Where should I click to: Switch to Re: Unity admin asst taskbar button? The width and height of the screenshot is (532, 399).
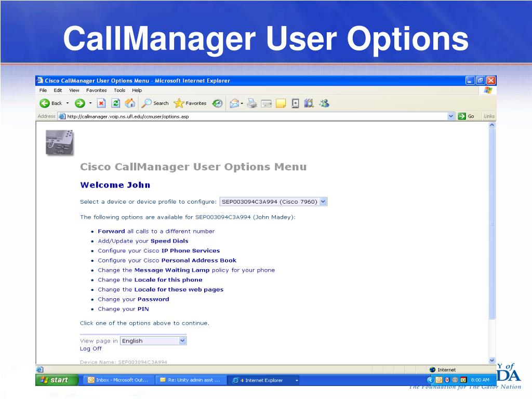pos(191,380)
